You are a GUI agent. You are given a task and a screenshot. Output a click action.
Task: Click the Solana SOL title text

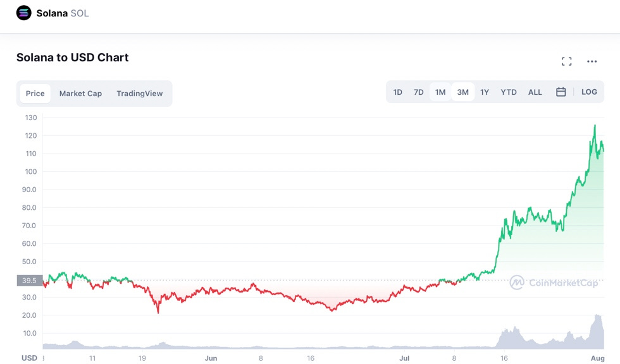coord(63,13)
